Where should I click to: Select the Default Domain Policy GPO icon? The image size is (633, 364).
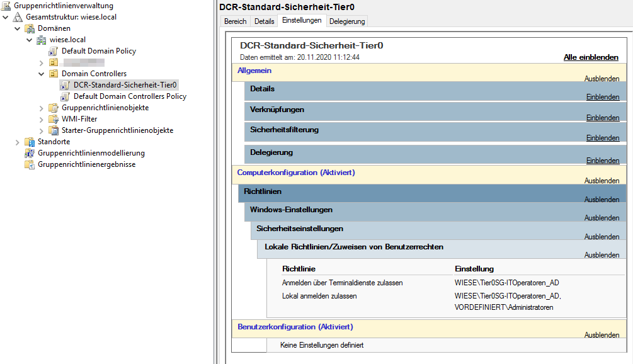tap(54, 51)
